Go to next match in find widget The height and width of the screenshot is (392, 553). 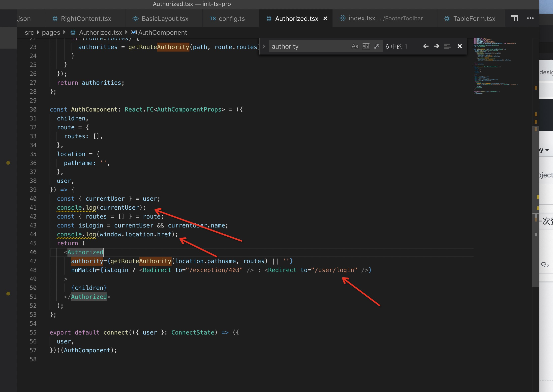[x=436, y=46]
